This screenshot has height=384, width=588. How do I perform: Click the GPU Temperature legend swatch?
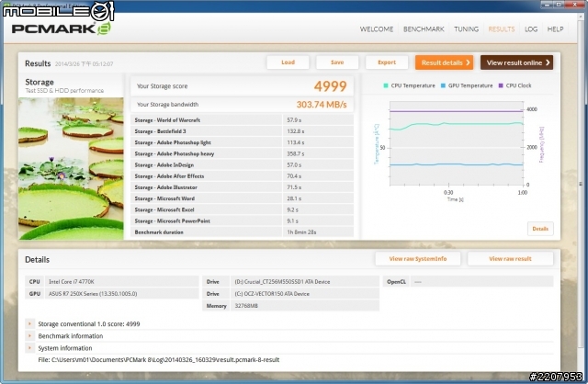443,85
